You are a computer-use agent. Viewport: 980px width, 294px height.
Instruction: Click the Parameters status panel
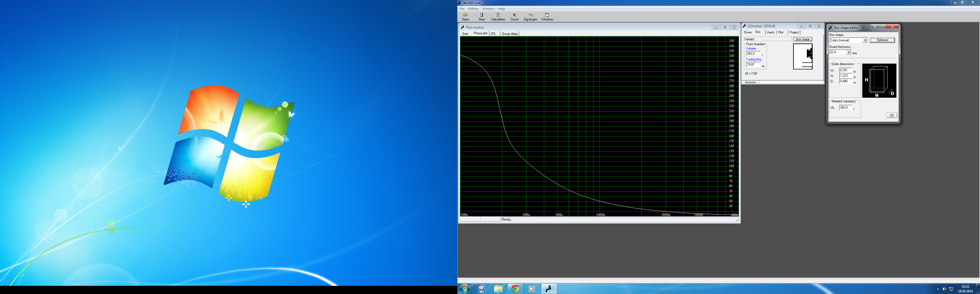[x=751, y=82]
